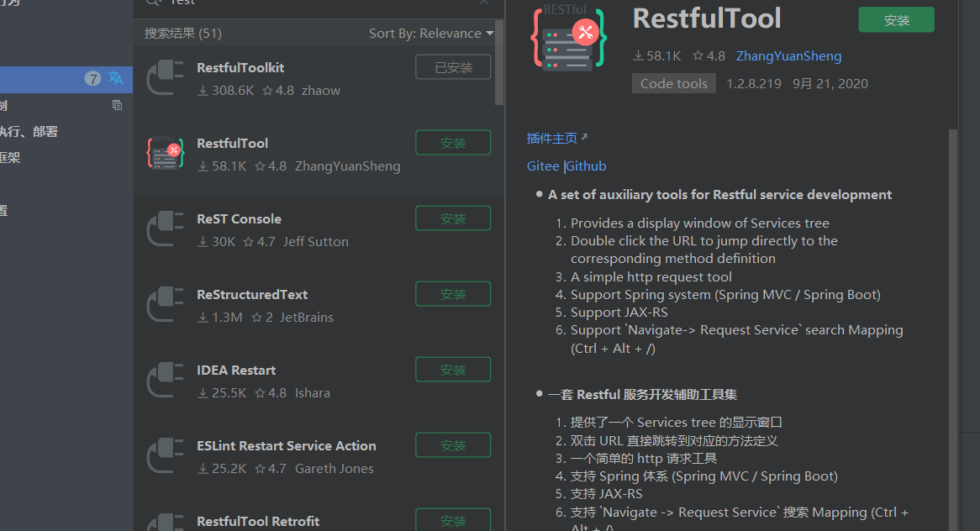Click green 安装 button in details panel

896,20
